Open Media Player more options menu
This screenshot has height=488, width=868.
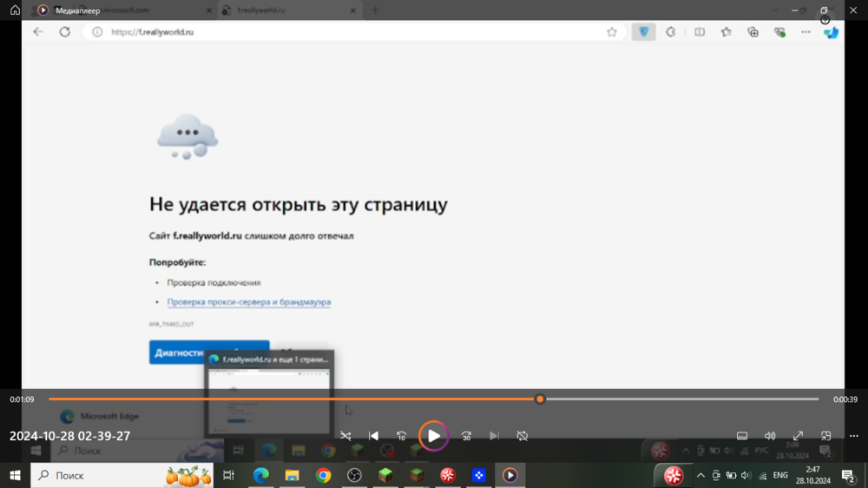[853, 436]
